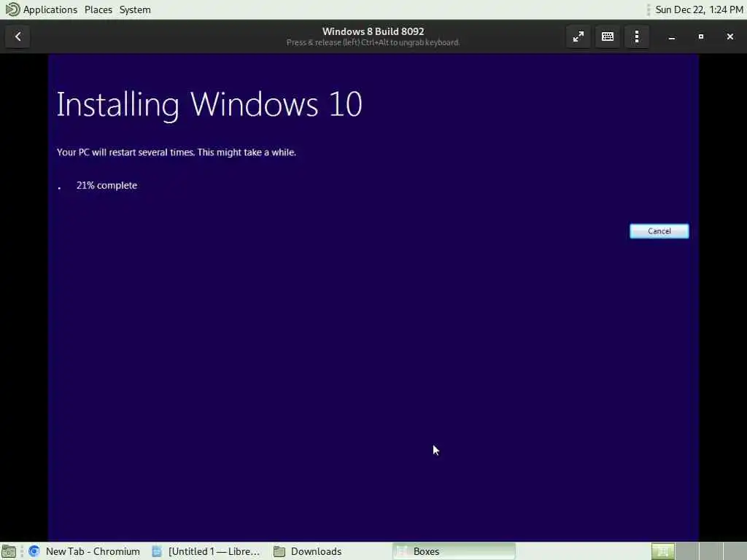Open the three-dot menu in Boxes header

(x=636, y=36)
